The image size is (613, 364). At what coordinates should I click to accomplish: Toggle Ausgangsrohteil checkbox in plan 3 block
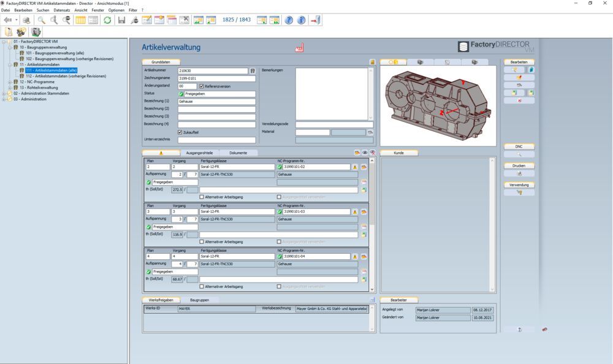279,241
